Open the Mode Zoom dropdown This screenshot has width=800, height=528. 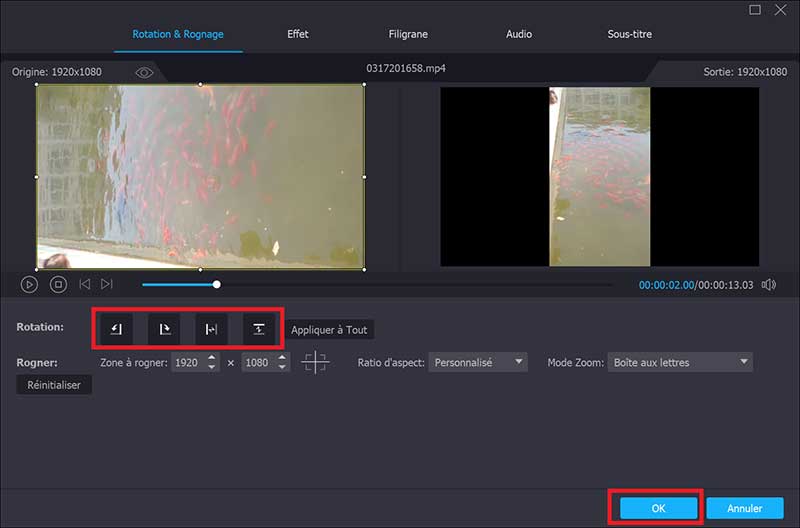680,362
